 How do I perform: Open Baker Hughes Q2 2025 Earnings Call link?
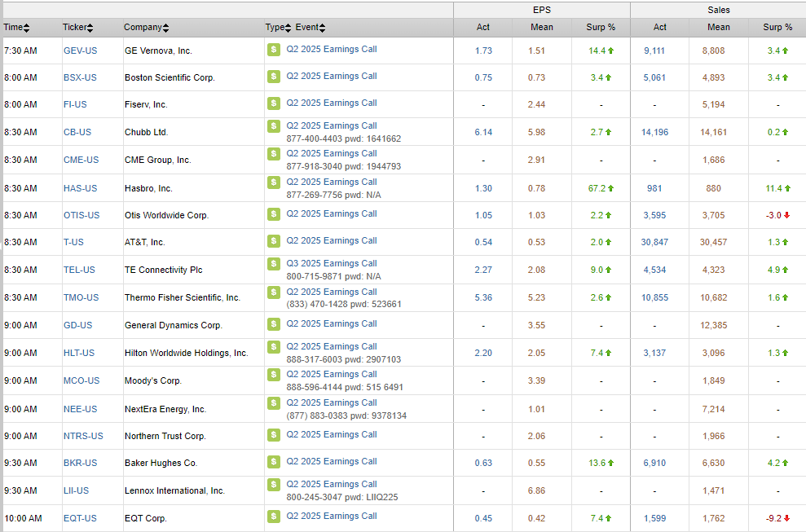(x=332, y=462)
